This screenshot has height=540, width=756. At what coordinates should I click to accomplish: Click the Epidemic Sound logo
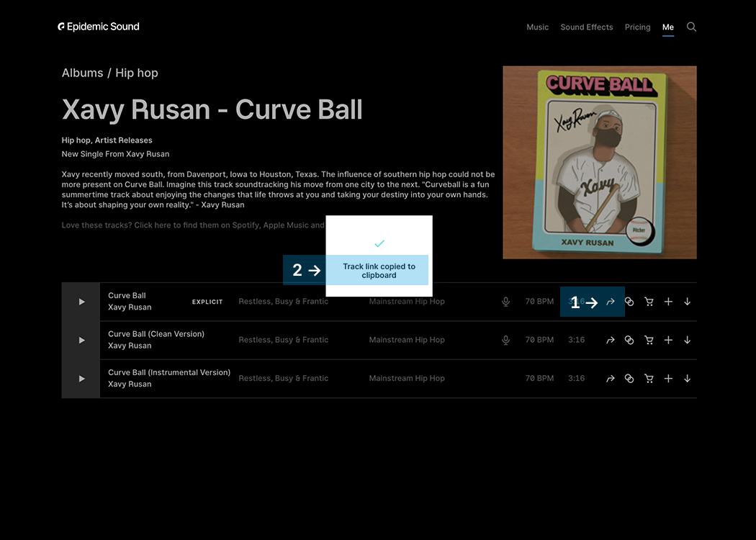click(99, 27)
